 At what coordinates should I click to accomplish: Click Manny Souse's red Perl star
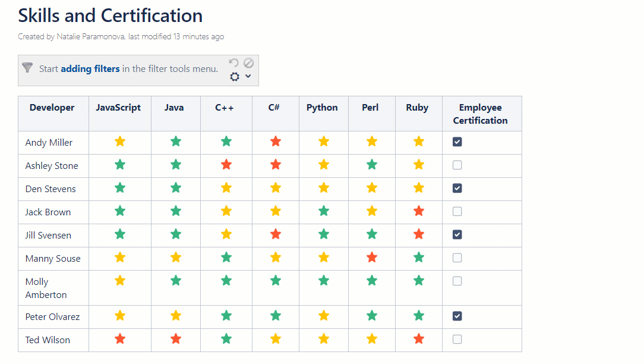(x=372, y=258)
